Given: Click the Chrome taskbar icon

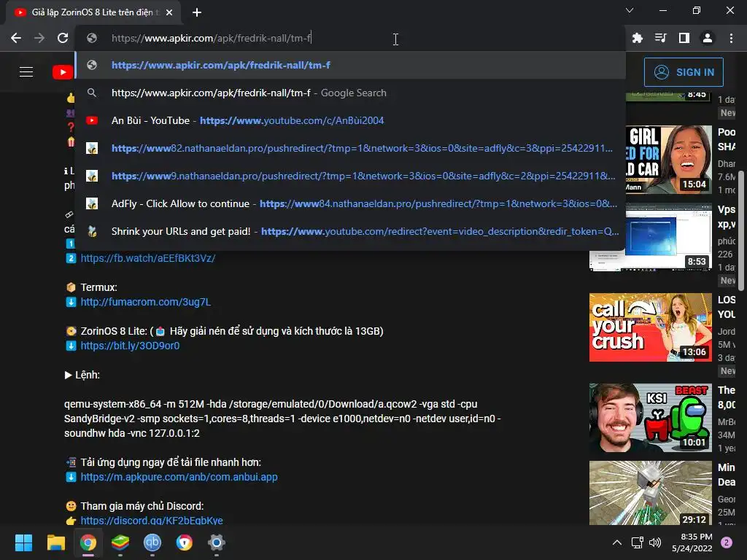Looking at the screenshot, I should [88, 542].
